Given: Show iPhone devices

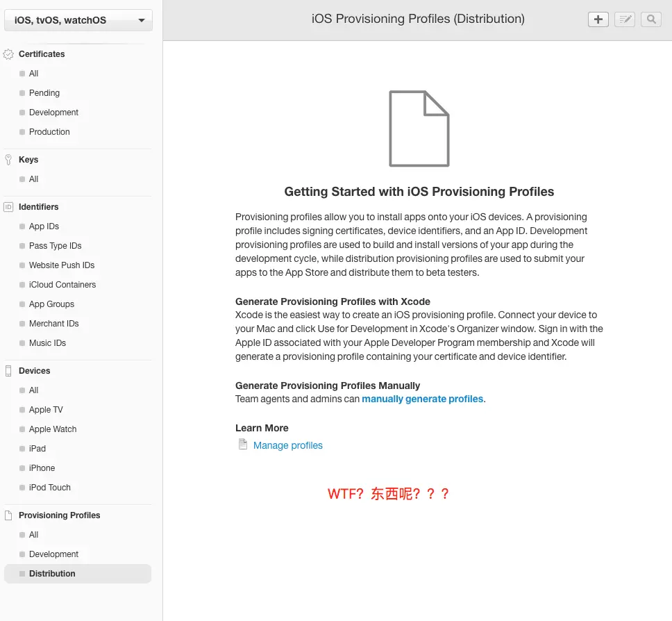Looking at the screenshot, I should click(x=42, y=468).
